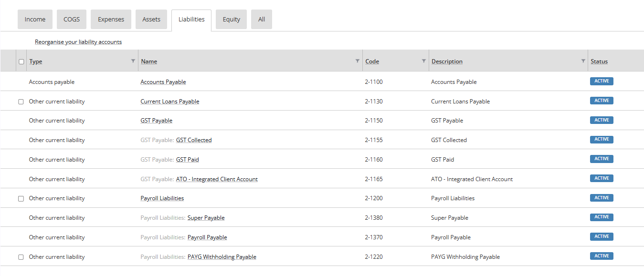This screenshot has width=644, height=276.
Task: Click code 2-1155 cell
Action: 374,140
